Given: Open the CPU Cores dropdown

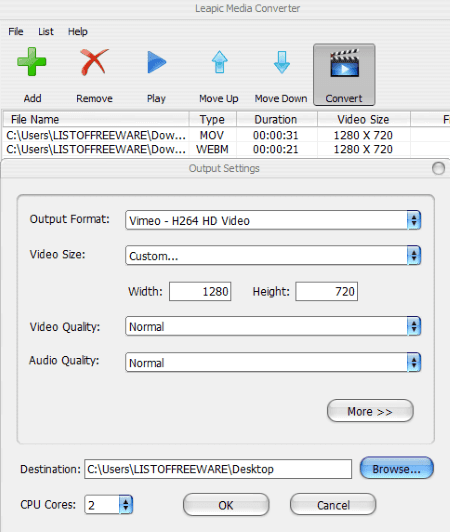Looking at the screenshot, I should pyautogui.click(x=109, y=505).
